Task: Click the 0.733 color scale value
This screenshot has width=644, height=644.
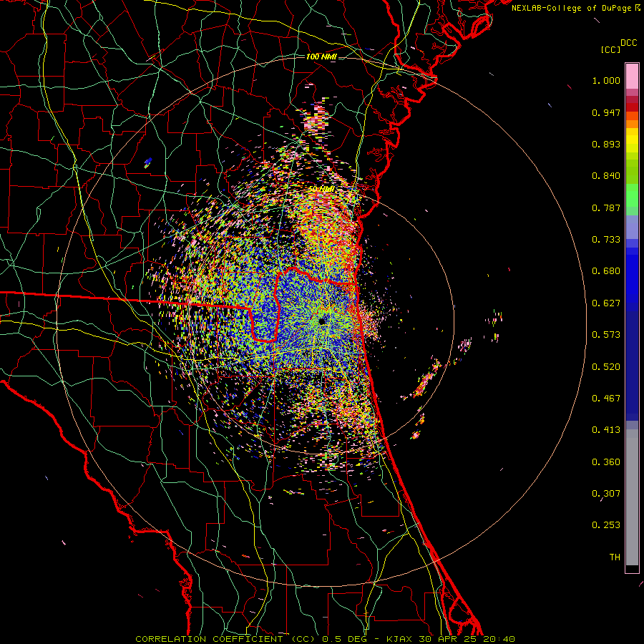Action: point(606,240)
